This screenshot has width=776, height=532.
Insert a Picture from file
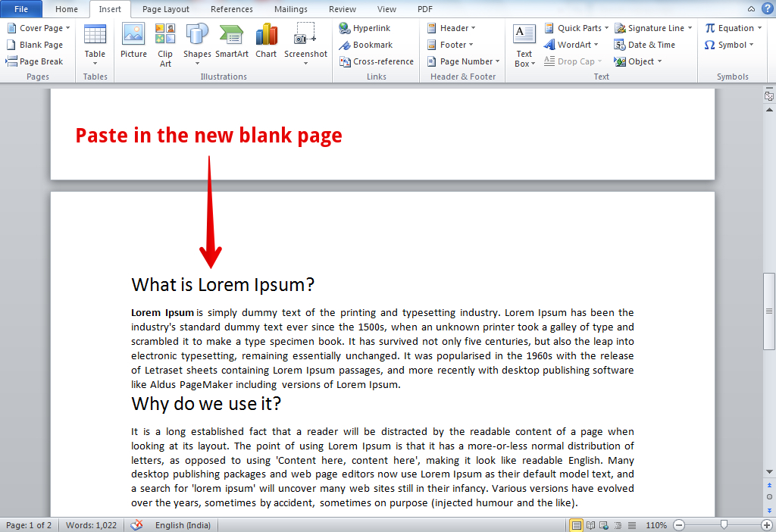click(133, 43)
